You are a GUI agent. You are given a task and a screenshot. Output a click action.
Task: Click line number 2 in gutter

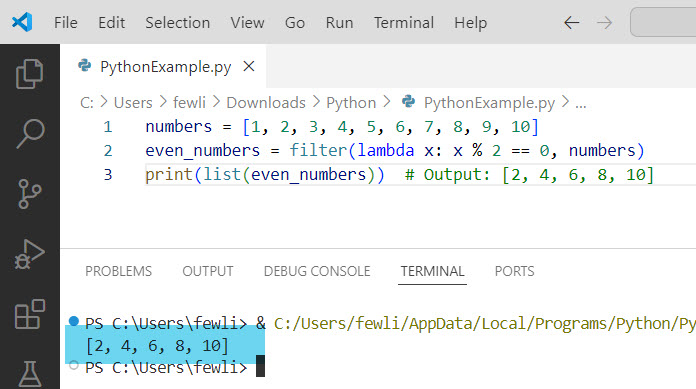click(x=108, y=151)
